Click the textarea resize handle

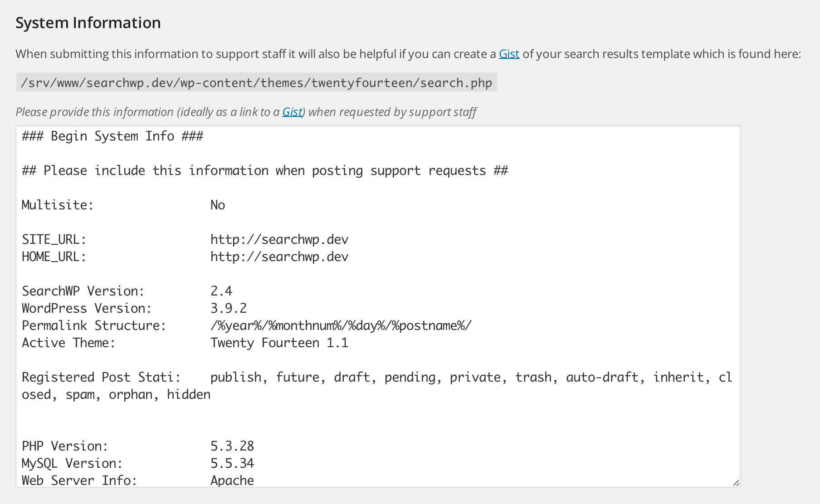coord(736,482)
